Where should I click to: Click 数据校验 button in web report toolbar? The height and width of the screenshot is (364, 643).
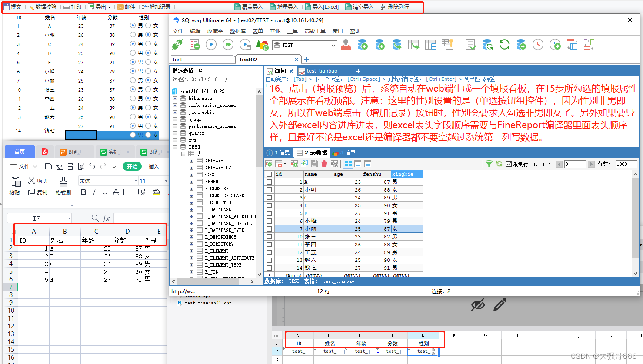43,7
